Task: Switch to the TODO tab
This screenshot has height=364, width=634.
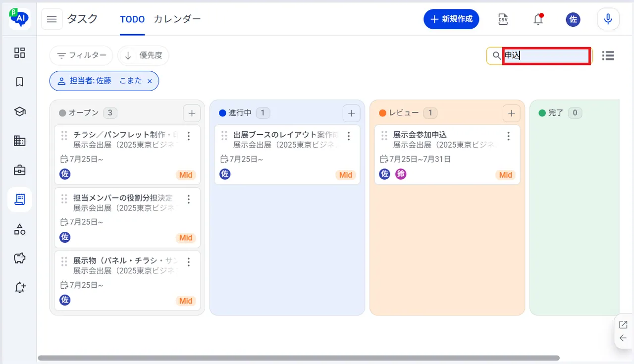Action: tap(132, 19)
